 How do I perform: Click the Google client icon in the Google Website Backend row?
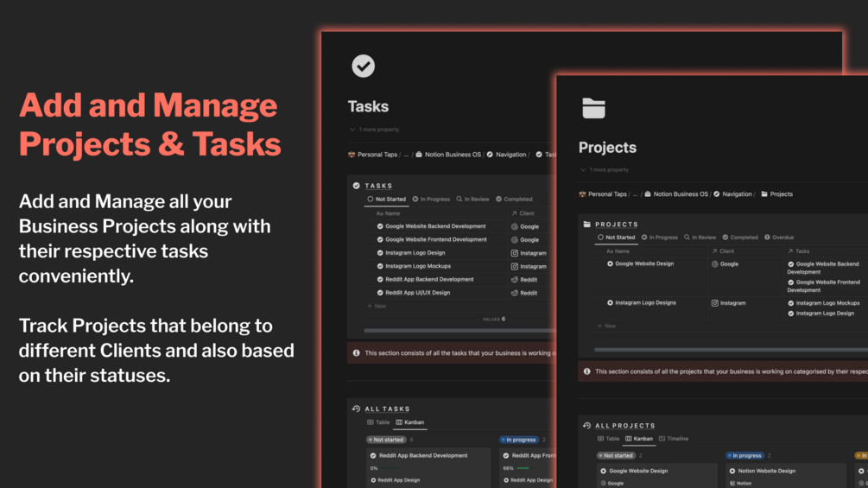pyautogui.click(x=514, y=226)
